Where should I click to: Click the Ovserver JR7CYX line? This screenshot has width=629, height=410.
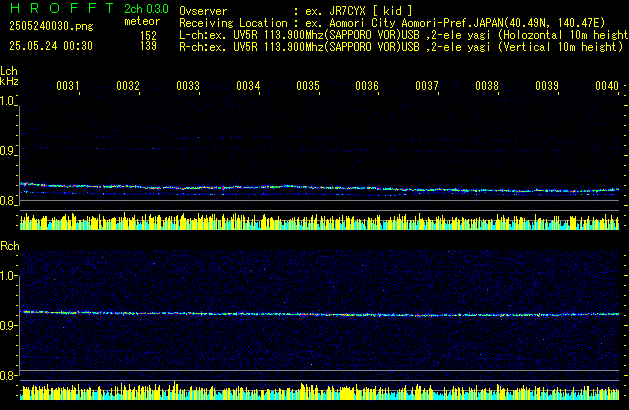point(296,11)
